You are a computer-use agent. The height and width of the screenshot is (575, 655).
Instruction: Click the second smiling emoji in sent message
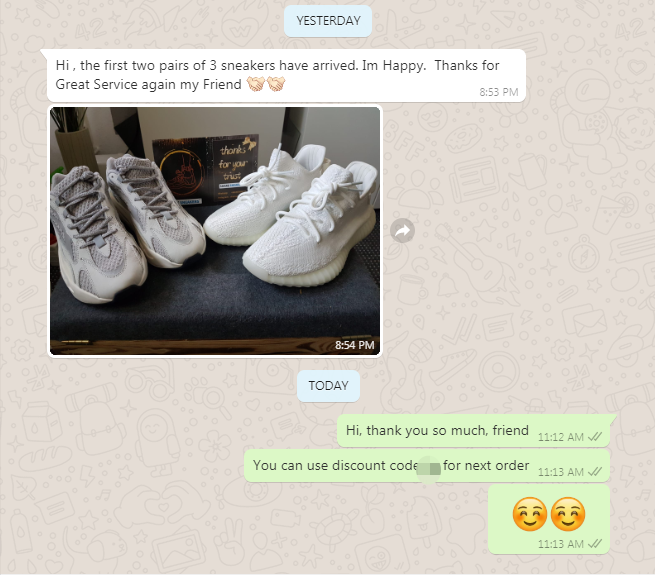point(568,514)
